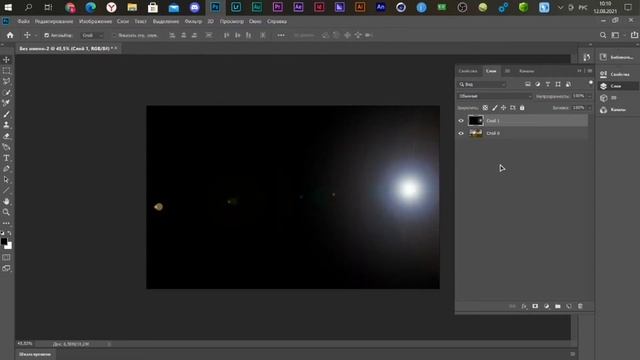Viewport: 640px width, 360px height.
Task: Select the Pen tool
Action: (6, 169)
